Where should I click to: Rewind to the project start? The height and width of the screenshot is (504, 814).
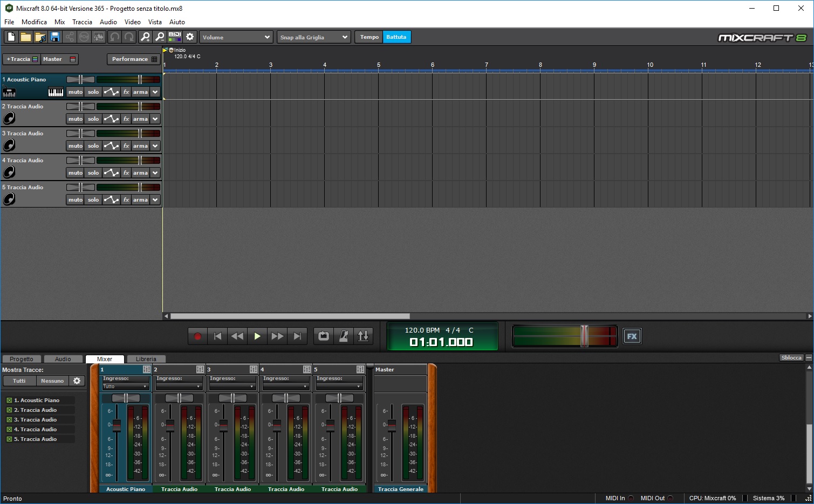(217, 336)
